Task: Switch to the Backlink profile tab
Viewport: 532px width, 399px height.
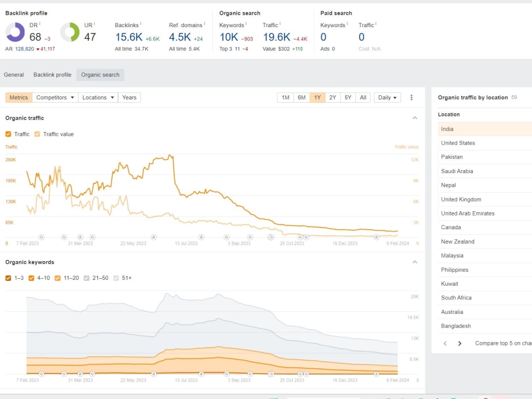Action: [52, 74]
